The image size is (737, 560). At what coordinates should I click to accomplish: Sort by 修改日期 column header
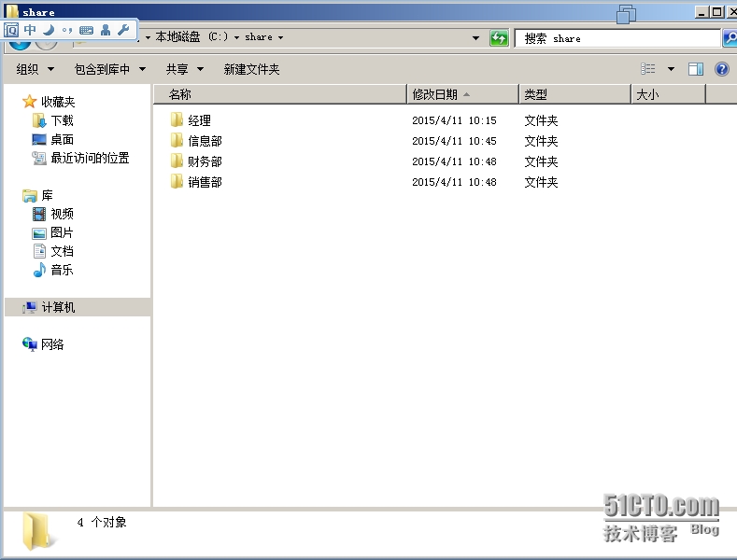[x=463, y=94]
